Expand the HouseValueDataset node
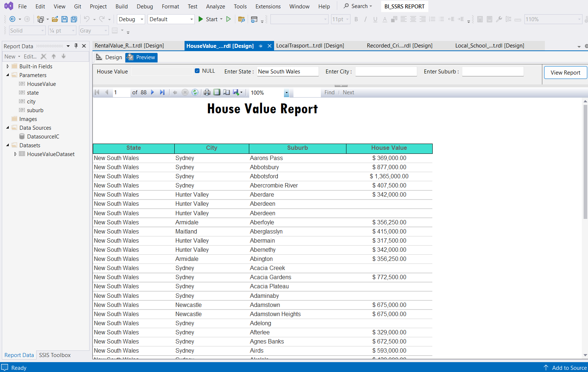The width and height of the screenshot is (588, 372). 15,154
